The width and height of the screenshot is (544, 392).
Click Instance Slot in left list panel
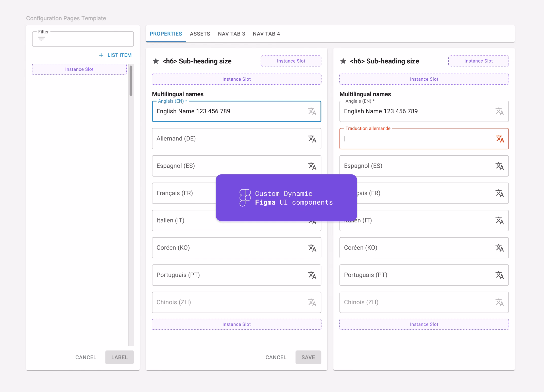tap(79, 69)
